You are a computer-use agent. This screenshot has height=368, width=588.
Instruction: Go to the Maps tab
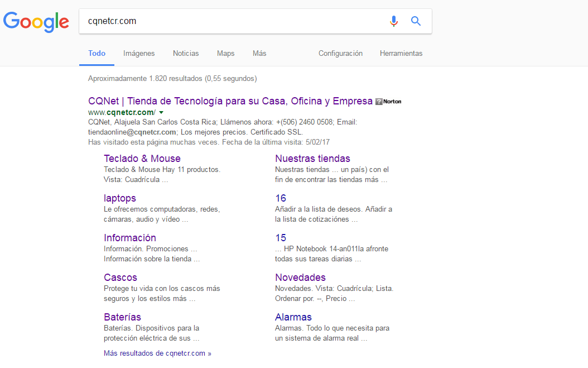[x=225, y=53]
